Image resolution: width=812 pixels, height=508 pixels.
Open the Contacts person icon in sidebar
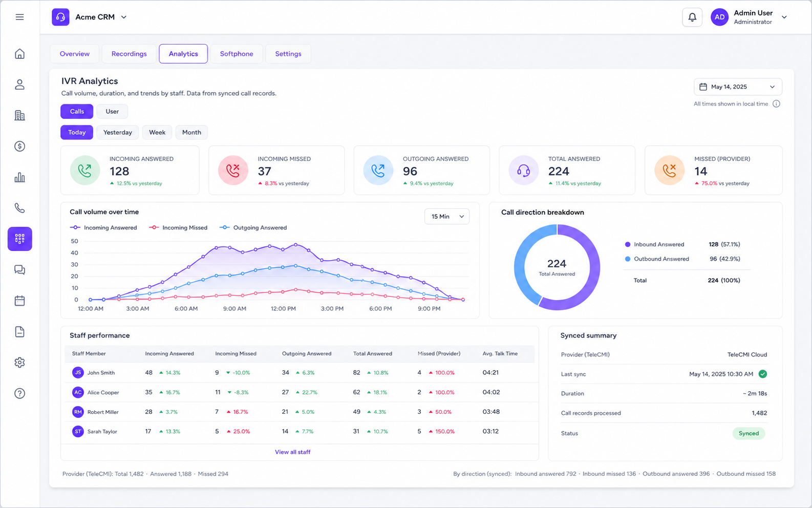point(19,84)
